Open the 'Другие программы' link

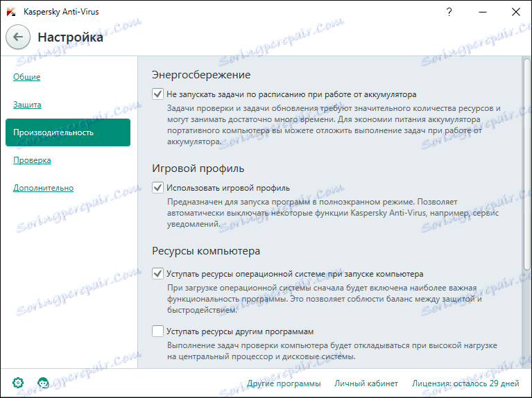click(x=284, y=383)
